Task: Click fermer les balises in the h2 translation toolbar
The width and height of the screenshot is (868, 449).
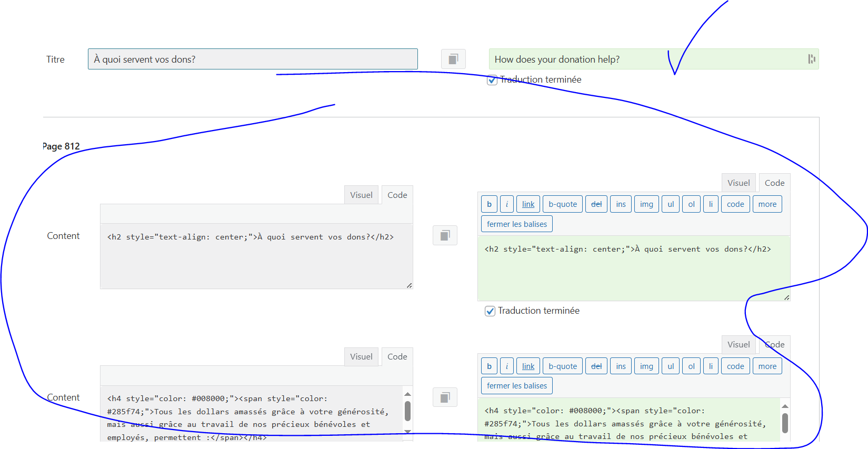Action: click(x=517, y=224)
